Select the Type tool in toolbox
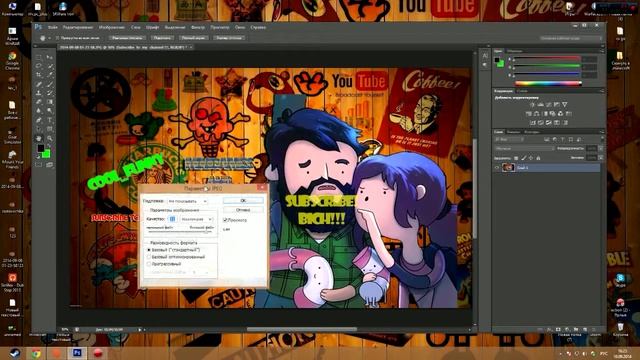640x360 pixels. click(x=50, y=120)
